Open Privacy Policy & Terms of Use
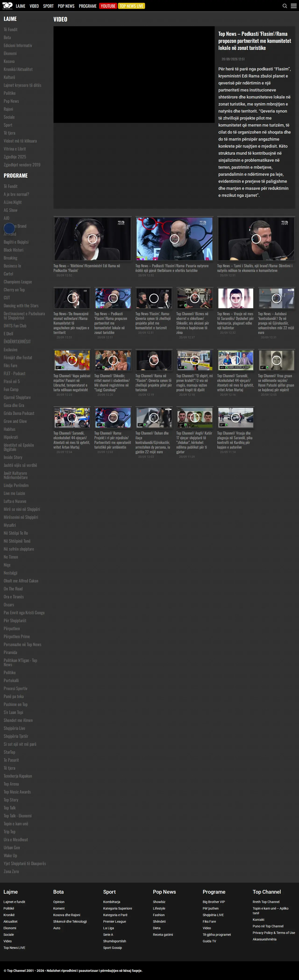The width and height of the screenshot is (299, 980). (x=274, y=932)
